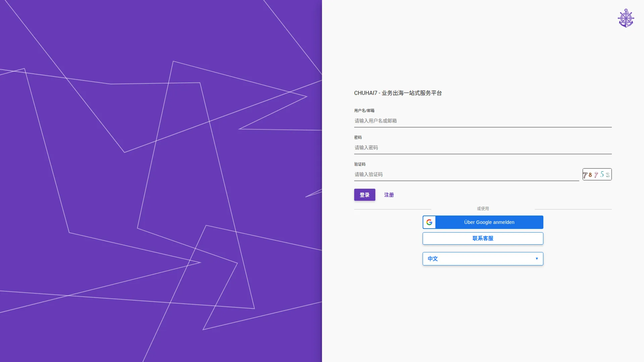The width and height of the screenshot is (644, 362).
Task: Focus the 密码 password field
Action: tap(483, 147)
